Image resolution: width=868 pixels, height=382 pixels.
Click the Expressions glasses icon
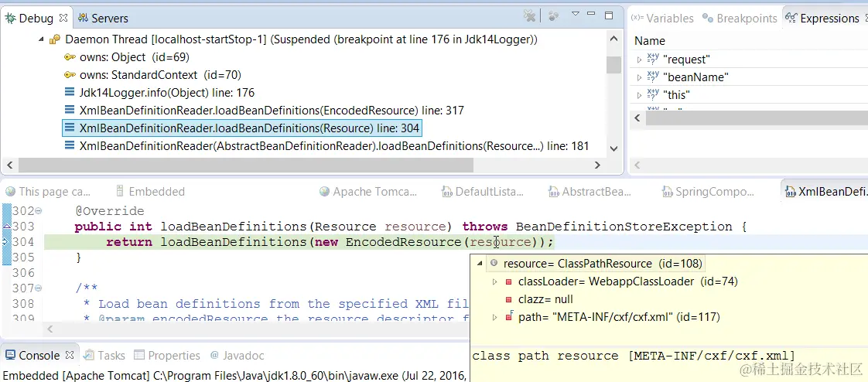[x=791, y=18]
